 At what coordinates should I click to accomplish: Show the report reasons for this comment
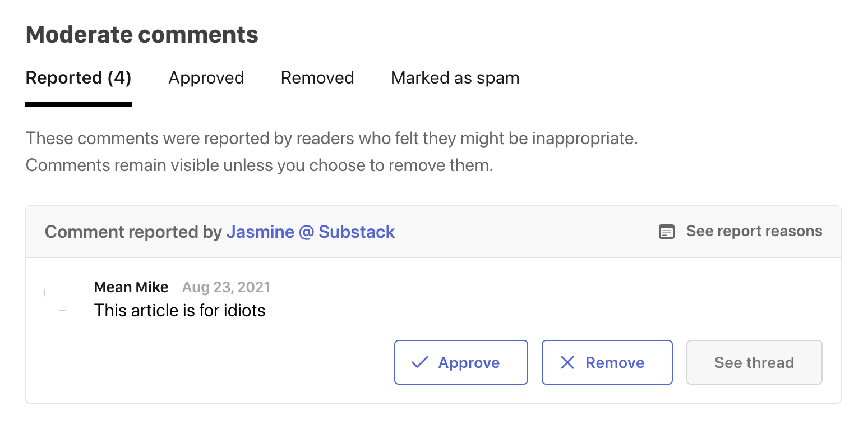tap(754, 231)
